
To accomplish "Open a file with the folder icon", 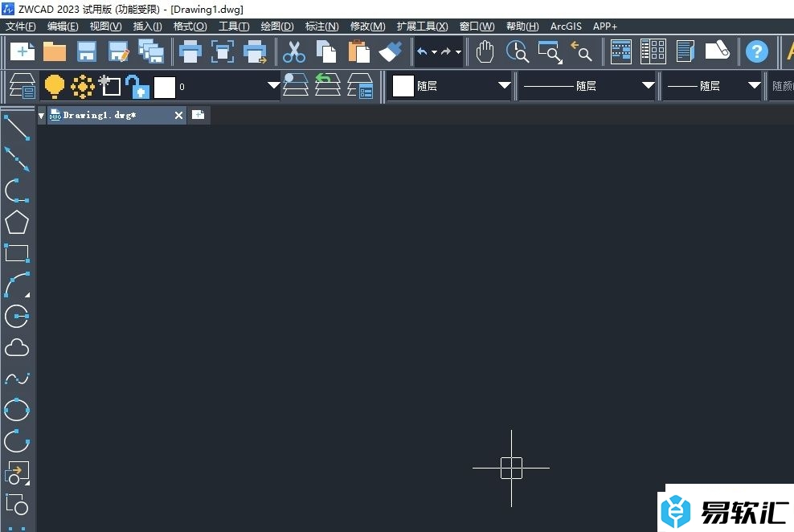I will [54, 51].
